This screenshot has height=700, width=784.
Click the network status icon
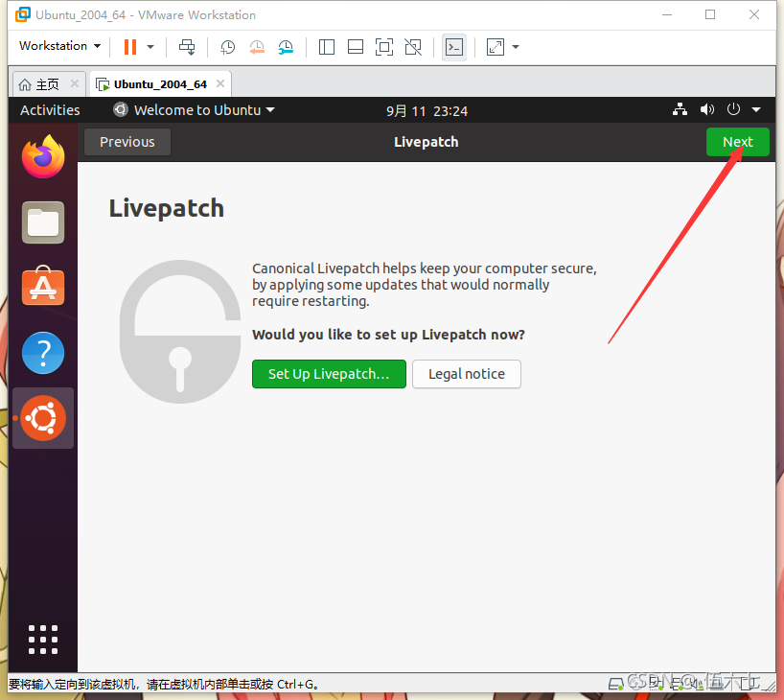coord(680,109)
